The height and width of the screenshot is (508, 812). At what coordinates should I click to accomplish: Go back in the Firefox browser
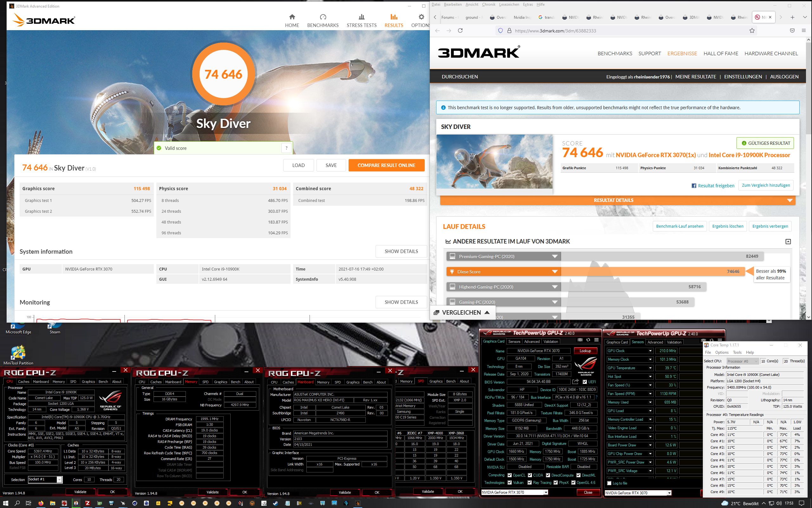pos(437,30)
